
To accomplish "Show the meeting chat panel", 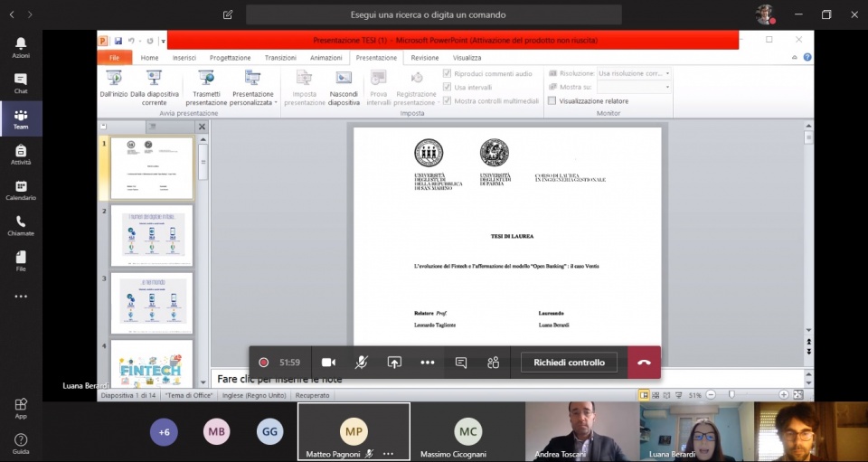I will pyautogui.click(x=461, y=363).
